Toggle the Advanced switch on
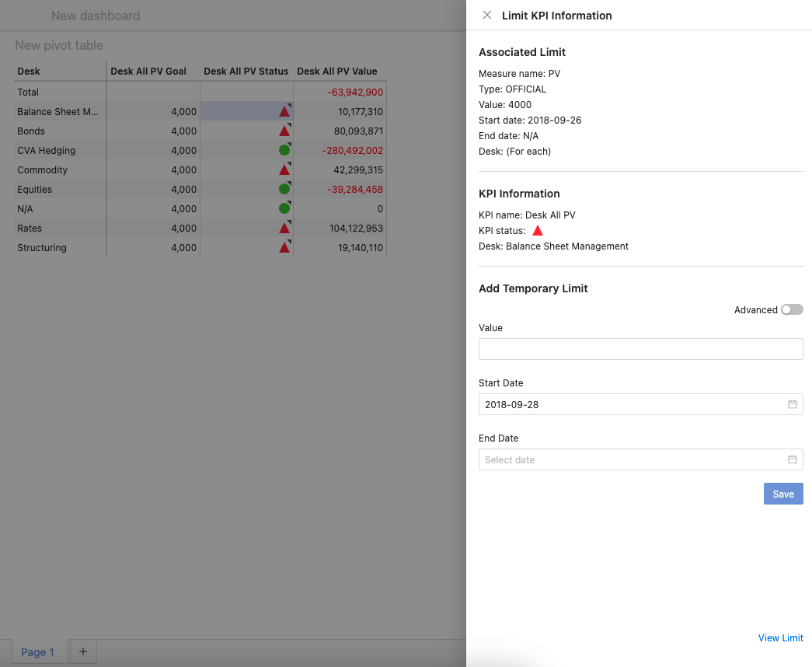 (792, 309)
